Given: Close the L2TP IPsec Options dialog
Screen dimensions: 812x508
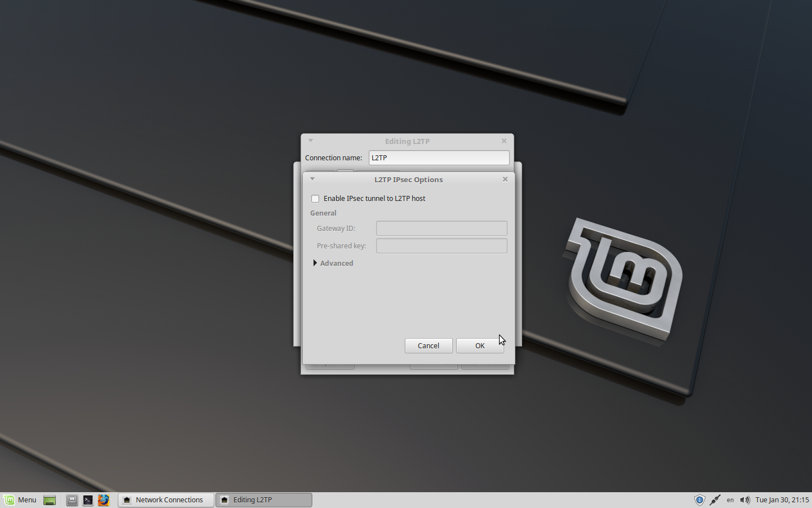Looking at the screenshot, I should tap(505, 179).
